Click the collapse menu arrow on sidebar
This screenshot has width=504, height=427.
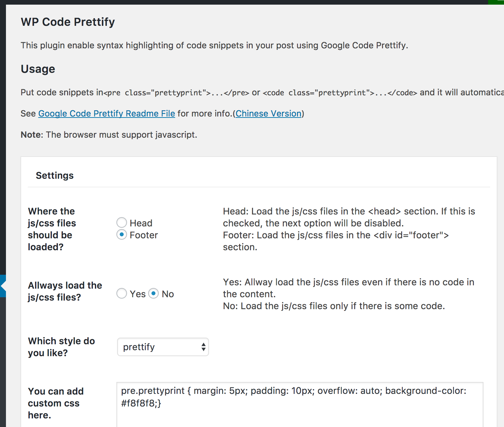pos(3,286)
